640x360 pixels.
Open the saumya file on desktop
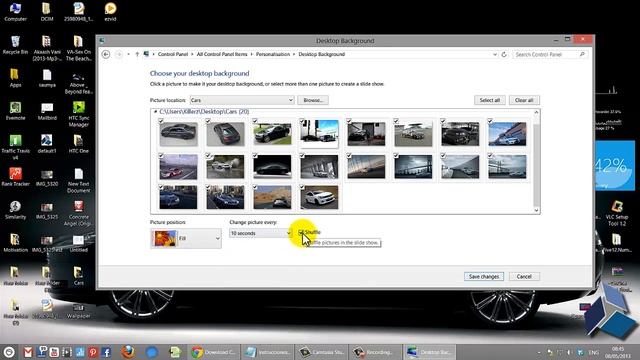pos(47,78)
